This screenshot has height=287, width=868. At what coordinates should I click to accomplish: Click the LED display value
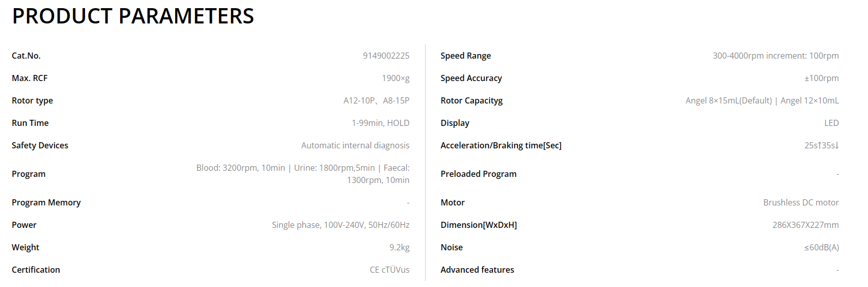[x=831, y=123]
